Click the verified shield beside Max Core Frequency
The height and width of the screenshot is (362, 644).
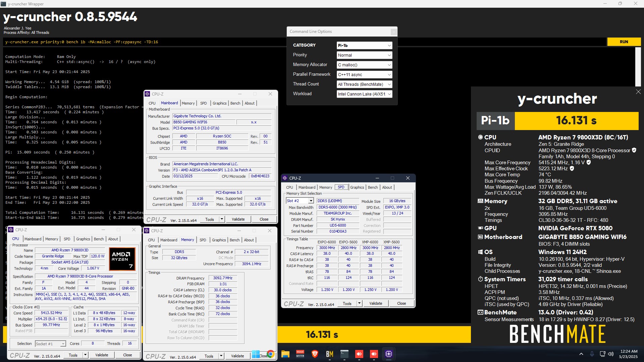click(589, 162)
